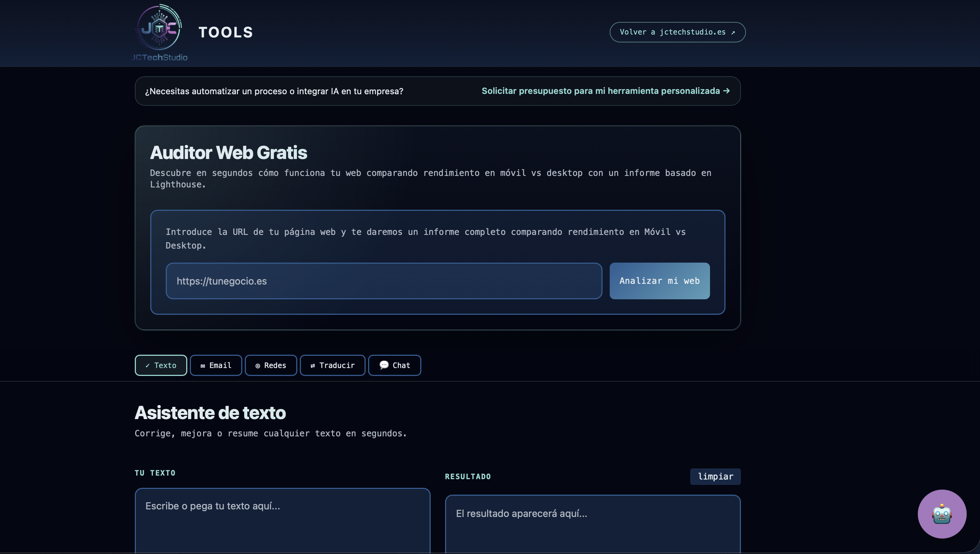Switch to the Traducir tab

pos(332,365)
